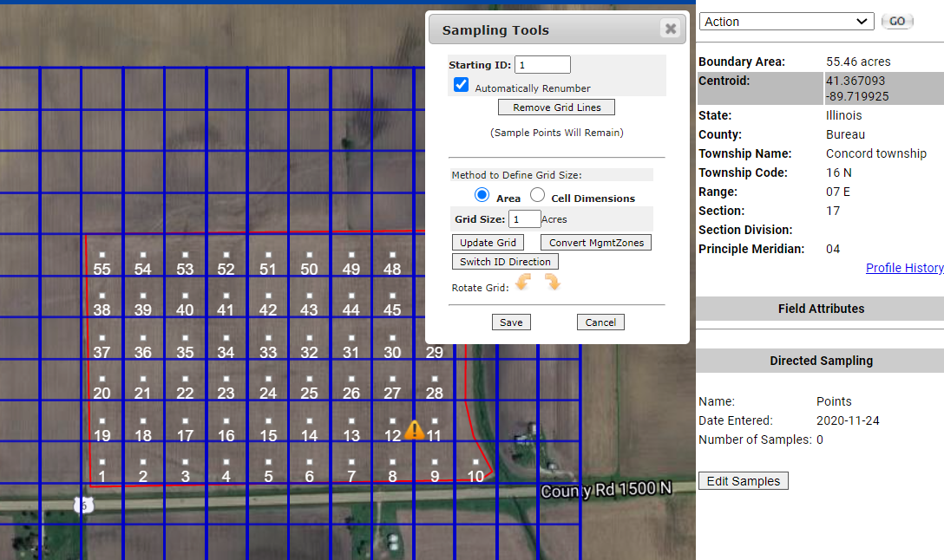Select sample point marker 23
Viewport: 944px width, 560px height.
point(226,378)
